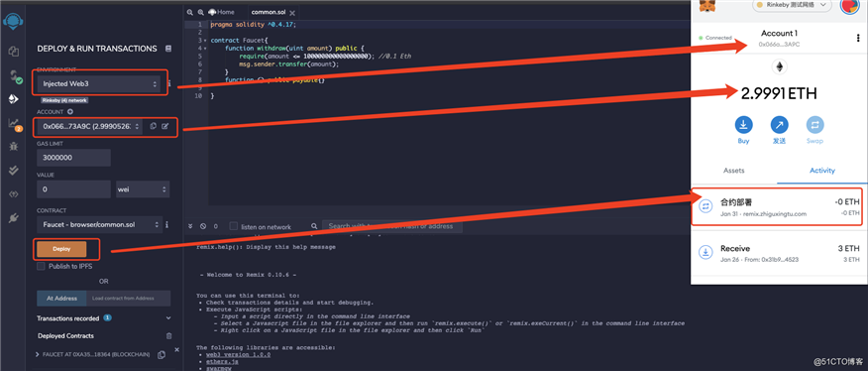The height and width of the screenshot is (371, 868).
Task: Open the Environment Injected Web3 dropdown
Action: click(x=98, y=84)
